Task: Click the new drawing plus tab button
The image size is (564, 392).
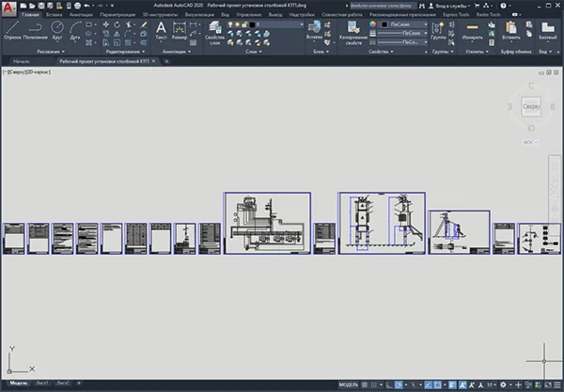Action: tap(166, 61)
